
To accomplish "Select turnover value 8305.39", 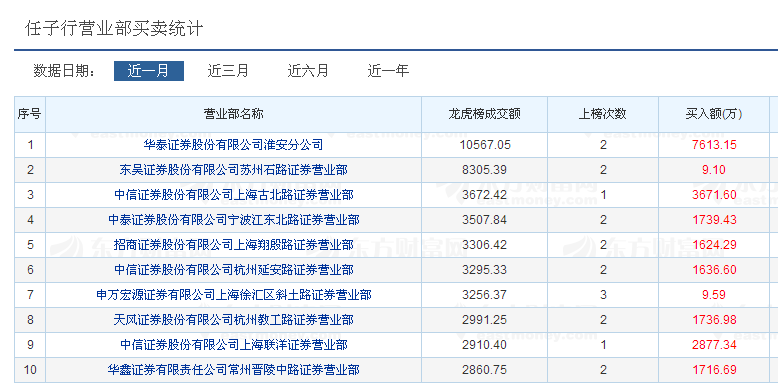I will click(484, 170).
